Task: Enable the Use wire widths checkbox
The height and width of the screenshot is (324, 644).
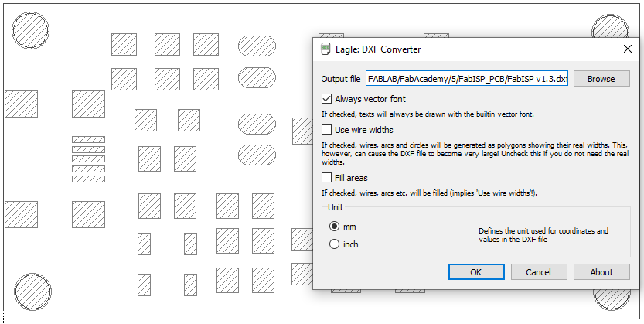Action: tap(327, 130)
